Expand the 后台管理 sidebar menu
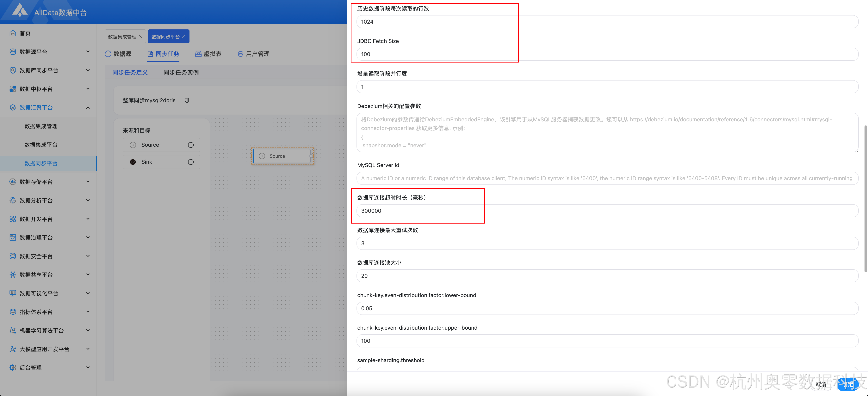The height and width of the screenshot is (396, 868). (88, 367)
